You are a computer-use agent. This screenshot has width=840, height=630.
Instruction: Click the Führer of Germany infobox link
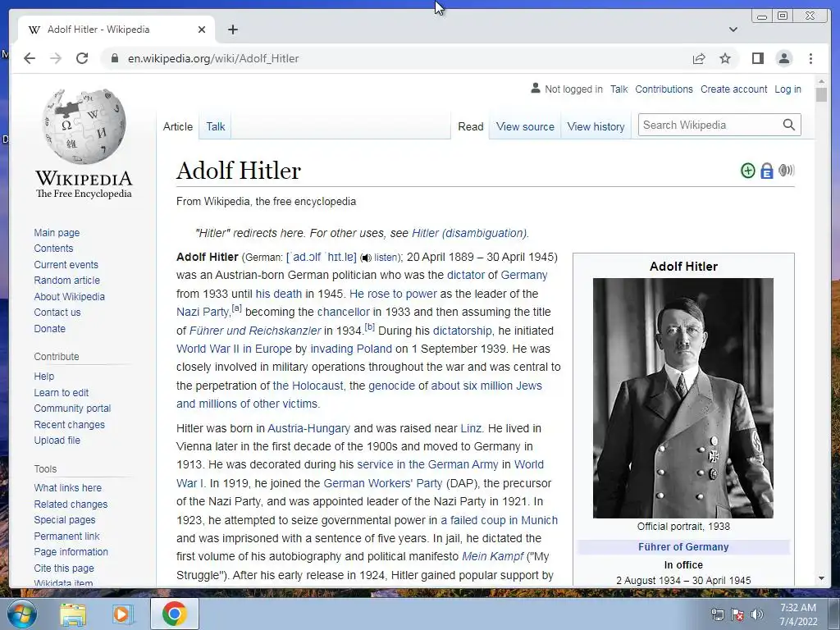pyautogui.click(x=683, y=547)
